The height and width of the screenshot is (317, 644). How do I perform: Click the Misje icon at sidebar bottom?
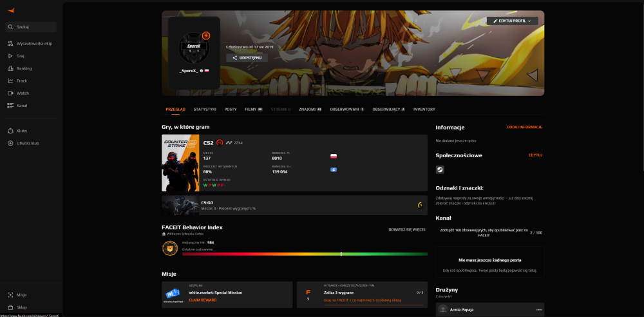11,295
